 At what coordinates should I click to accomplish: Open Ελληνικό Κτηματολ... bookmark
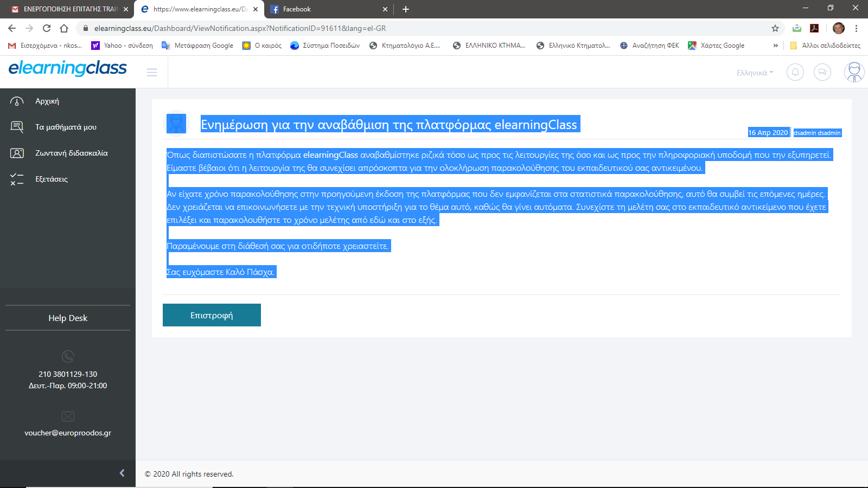573,46
